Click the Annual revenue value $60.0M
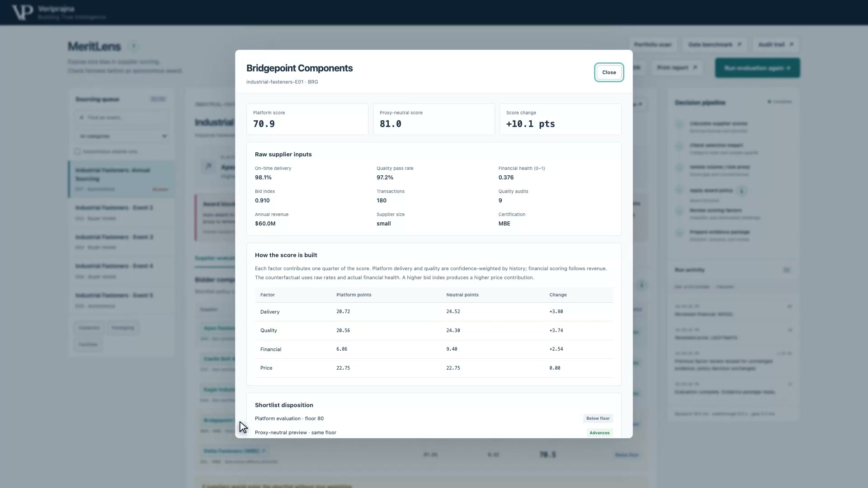Screen dimensions: 868x488 tap(265, 224)
